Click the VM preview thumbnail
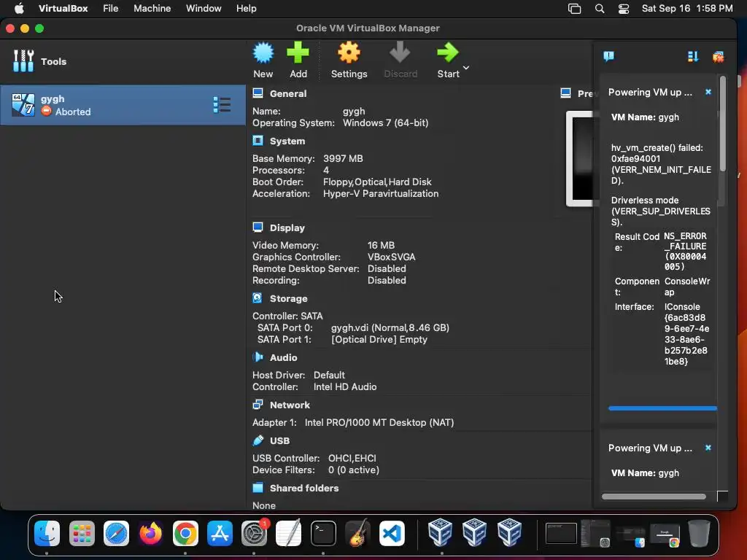 pos(579,158)
